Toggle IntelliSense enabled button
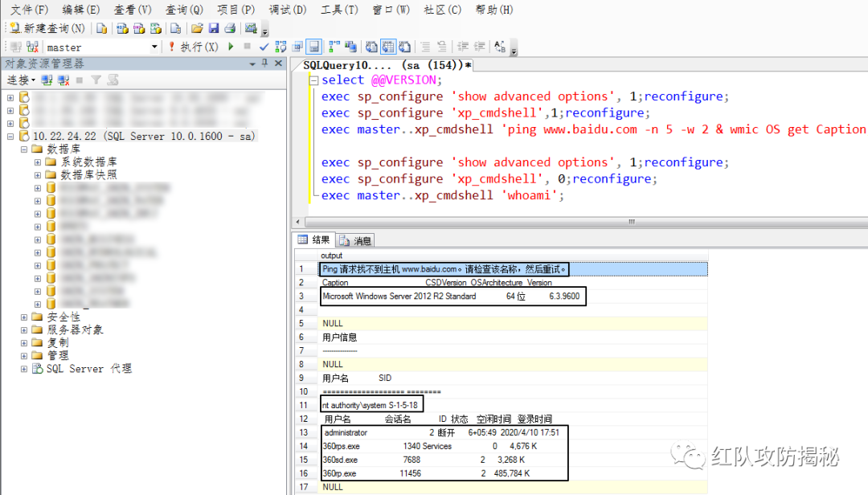868x495 pixels. tap(314, 47)
